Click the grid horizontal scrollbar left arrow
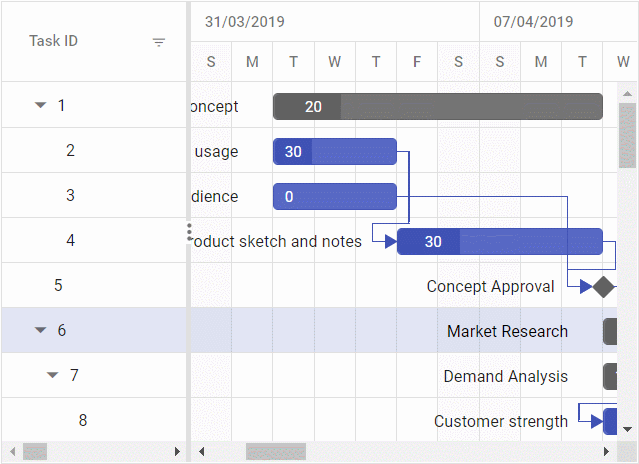 click(x=10, y=451)
